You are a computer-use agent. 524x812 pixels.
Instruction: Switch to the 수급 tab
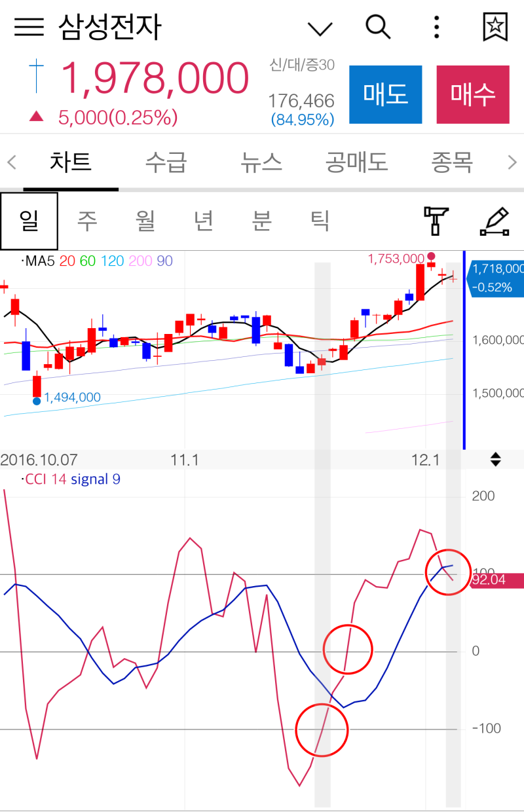[166, 162]
